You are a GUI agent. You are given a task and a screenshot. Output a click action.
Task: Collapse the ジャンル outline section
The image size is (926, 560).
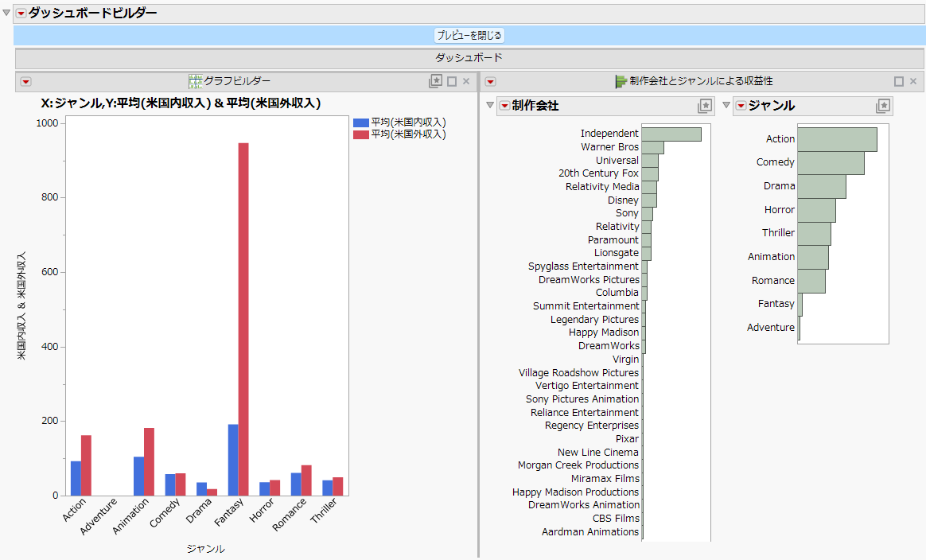(726, 105)
